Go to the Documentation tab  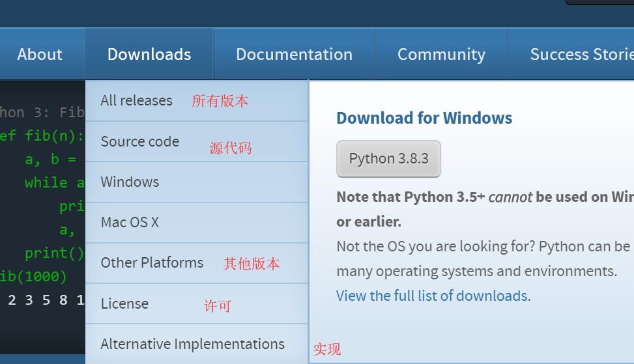294,54
